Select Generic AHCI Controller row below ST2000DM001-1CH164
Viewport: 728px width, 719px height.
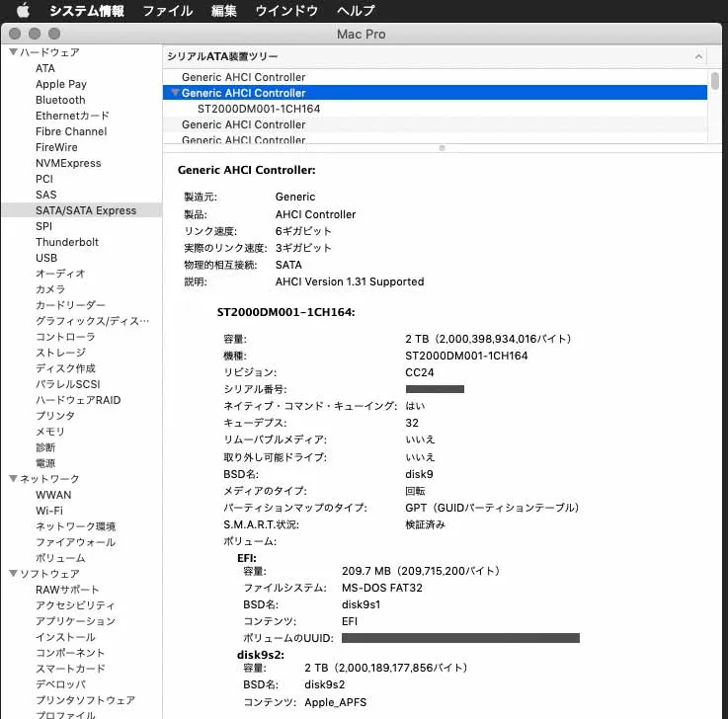(435, 124)
